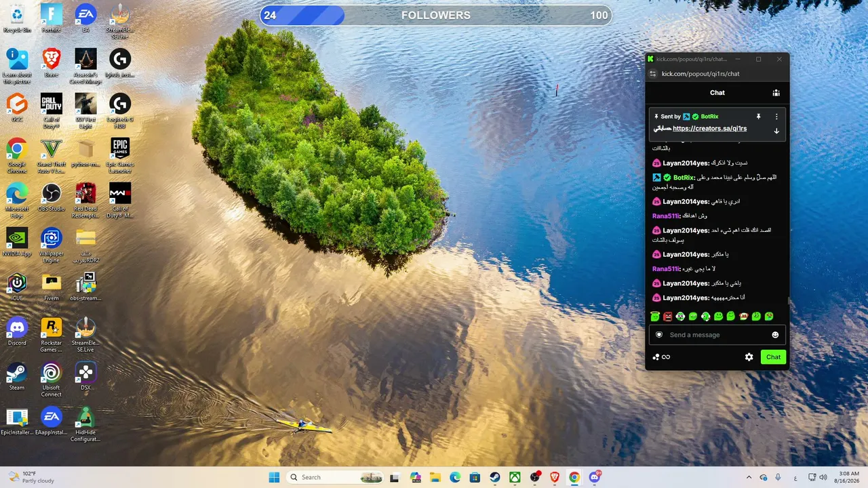Open Recycle Bin desktop icon
This screenshot has width=868, height=488.
click(17, 18)
